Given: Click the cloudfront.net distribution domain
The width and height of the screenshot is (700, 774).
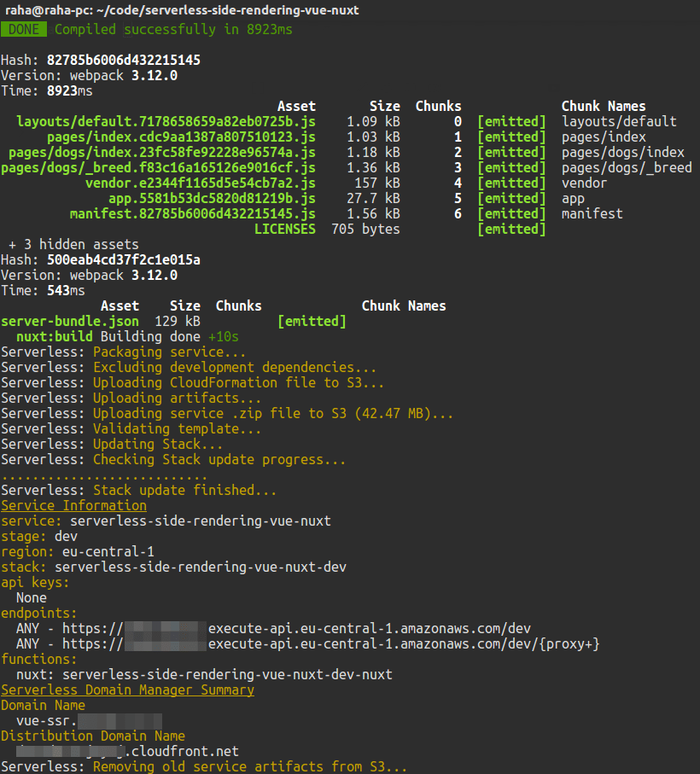Looking at the screenshot, I should pos(128,751).
